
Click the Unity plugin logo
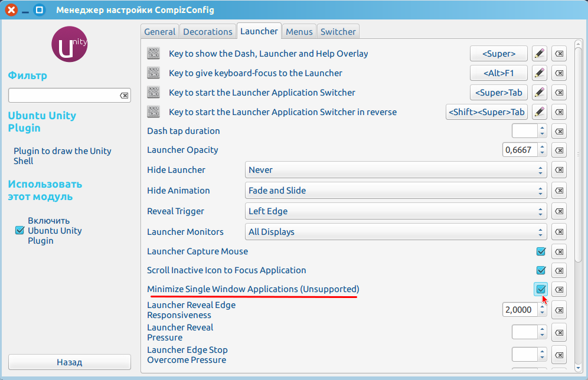click(70, 44)
